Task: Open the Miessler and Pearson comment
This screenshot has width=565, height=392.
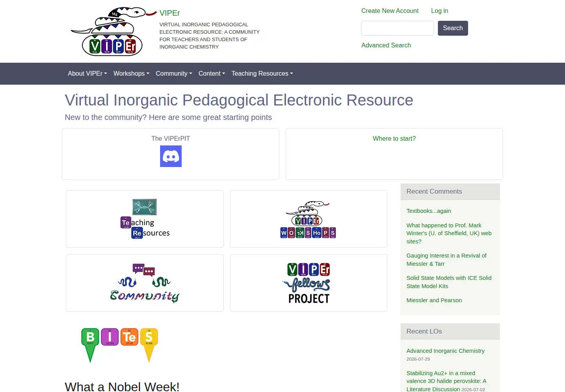Action: (434, 300)
